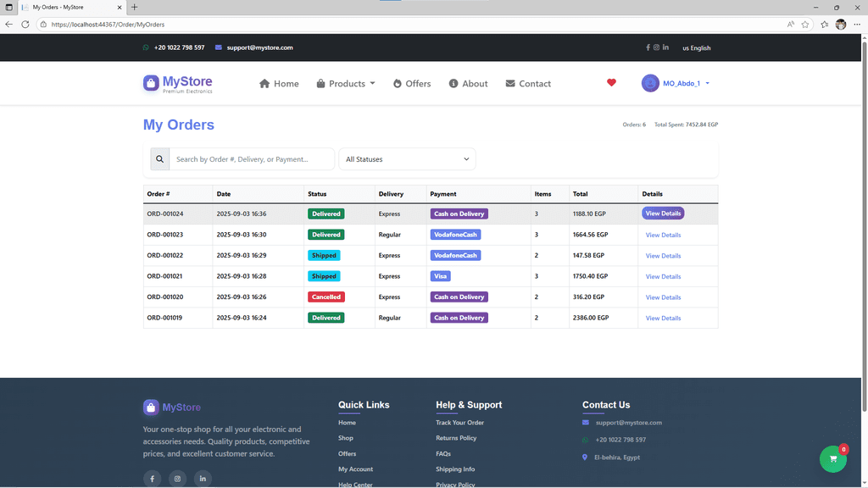Viewport: 868px width, 488px height.
Task: View details for order ORD-001024
Action: pyautogui.click(x=663, y=213)
